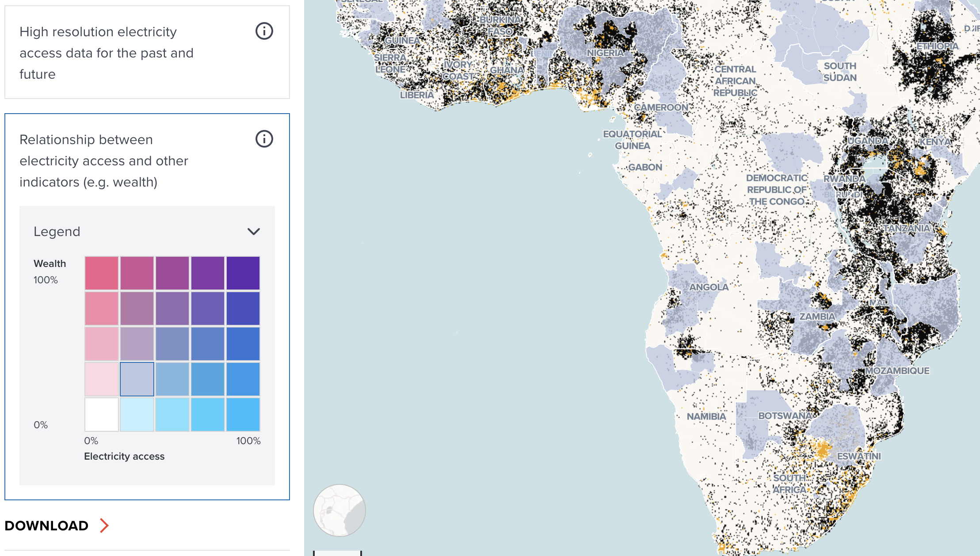Click the Nigeria label on map
This screenshot has width=980, height=556.
[x=605, y=53]
